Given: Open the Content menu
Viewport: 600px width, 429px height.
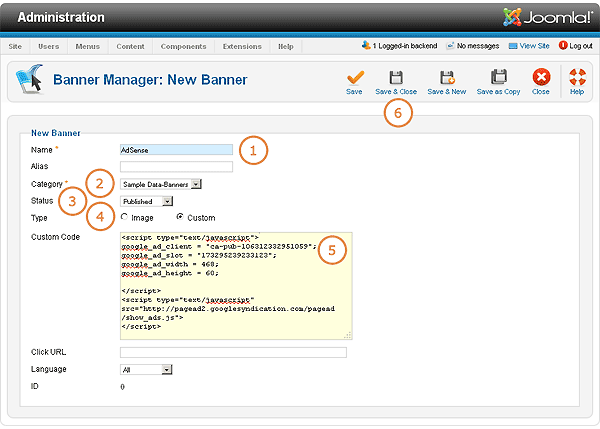Looking at the screenshot, I should pos(130,46).
